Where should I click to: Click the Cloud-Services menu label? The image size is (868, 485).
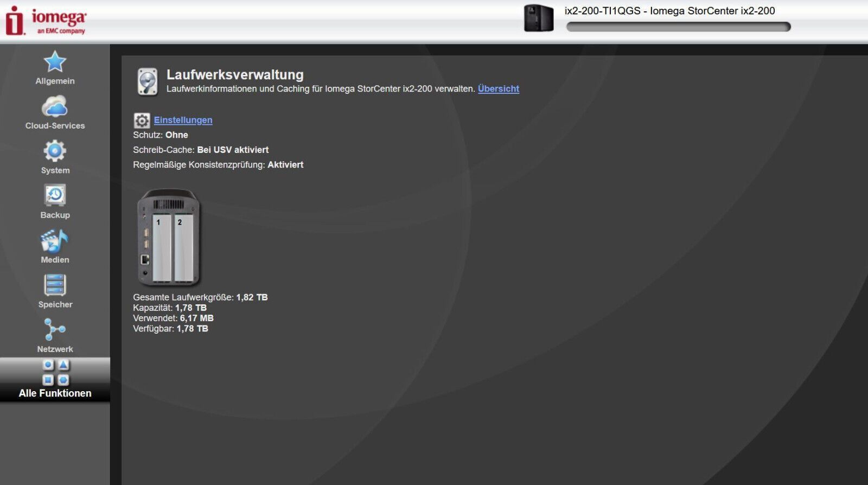pyautogui.click(x=55, y=126)
